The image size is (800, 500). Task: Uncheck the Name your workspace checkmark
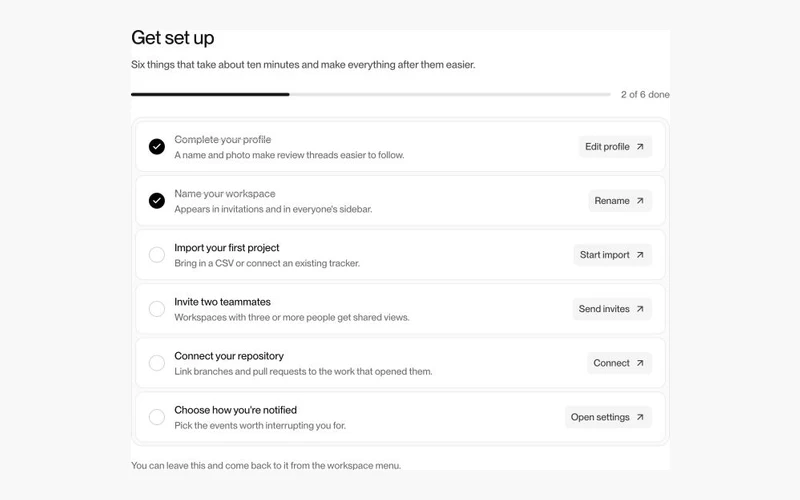(x=157, y=201)
